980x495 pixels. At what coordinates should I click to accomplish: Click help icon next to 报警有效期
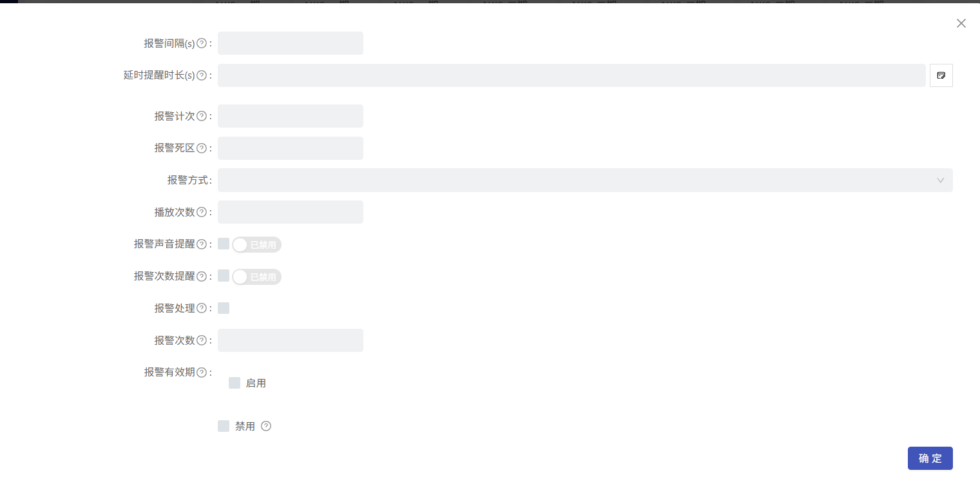click(202, 372)
